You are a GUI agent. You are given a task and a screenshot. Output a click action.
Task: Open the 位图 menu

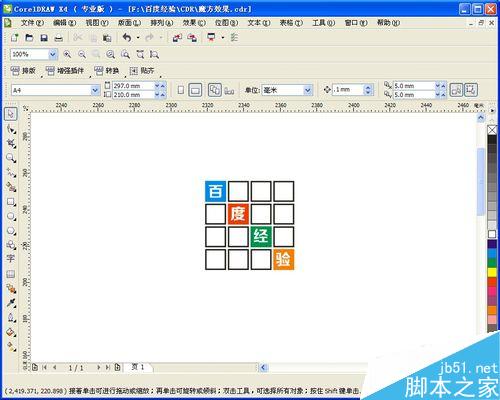tap(226, 23)
